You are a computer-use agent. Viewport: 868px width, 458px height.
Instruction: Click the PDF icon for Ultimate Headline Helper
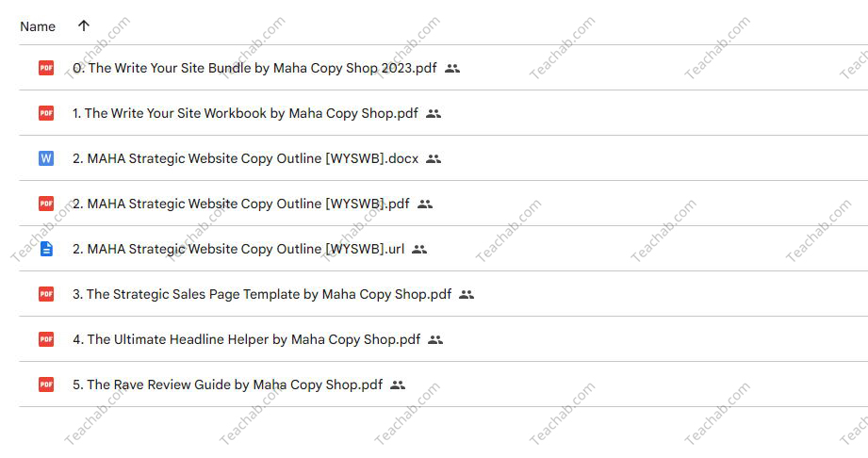click(46, 339)
